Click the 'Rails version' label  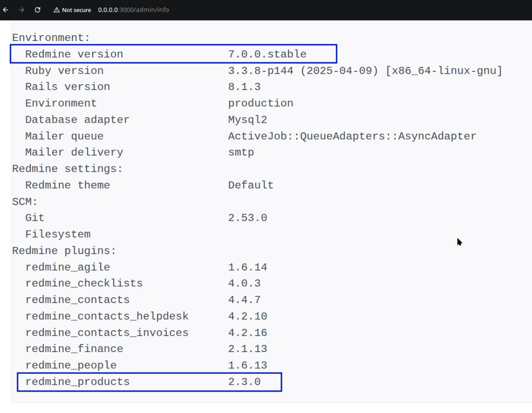click(x=68, y=87)
